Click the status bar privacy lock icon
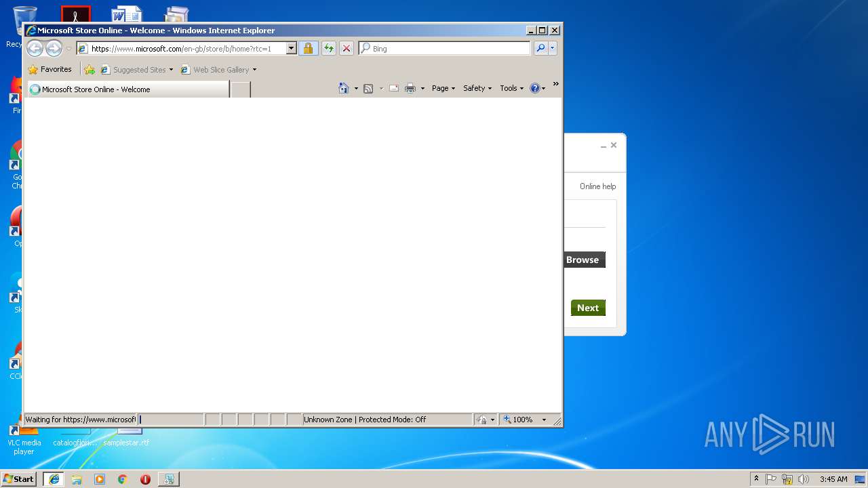 click(x=482, y=420)
